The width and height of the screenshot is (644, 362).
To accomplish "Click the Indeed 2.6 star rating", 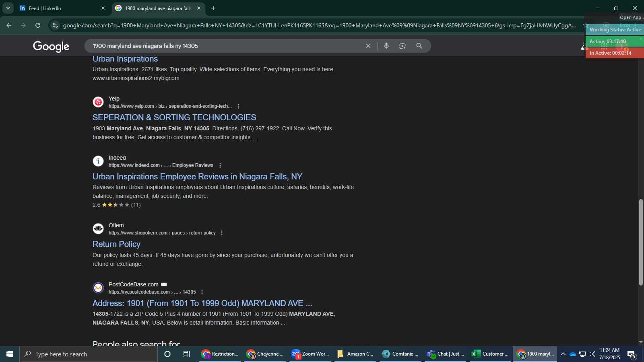I will (116, 205).
